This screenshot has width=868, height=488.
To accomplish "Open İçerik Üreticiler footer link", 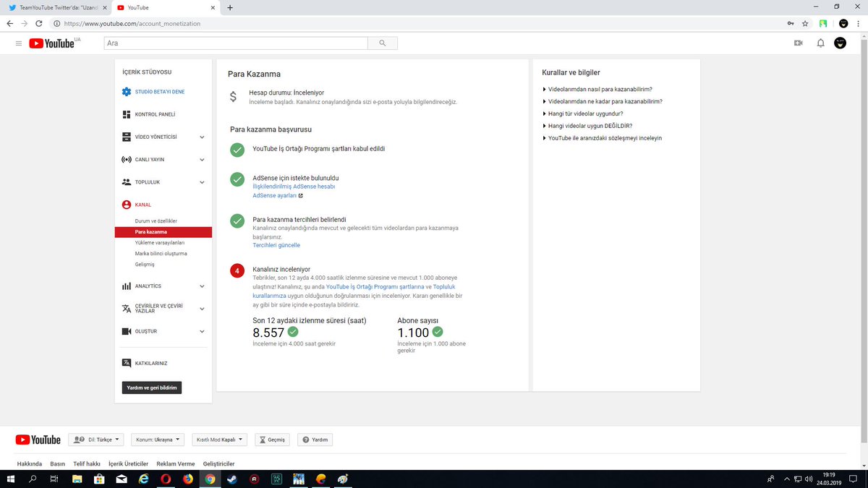I will coord(128,463).
